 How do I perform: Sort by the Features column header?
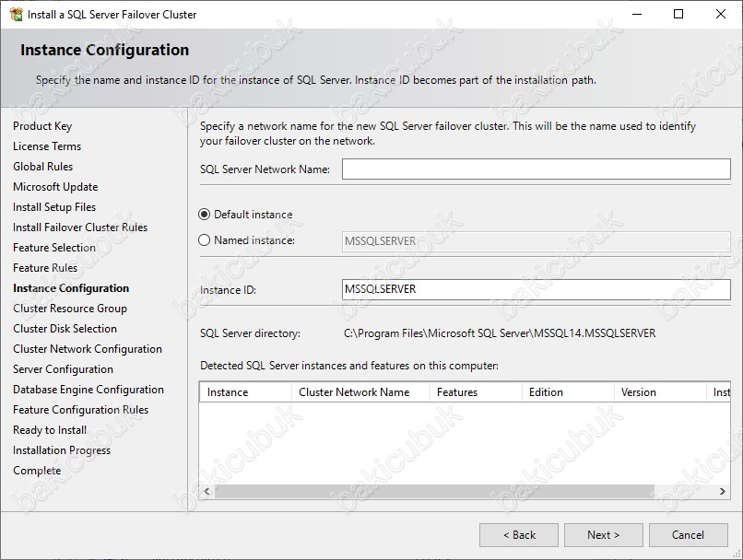tap(476, 392)
